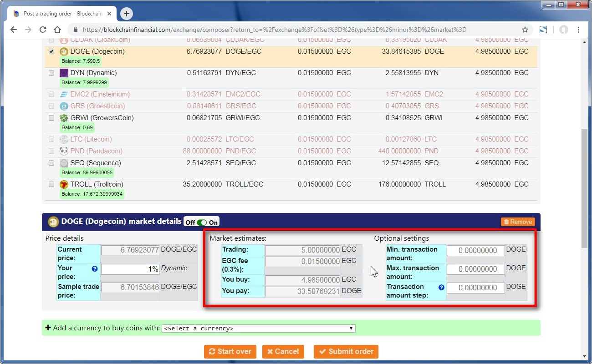Open the Select a currency dropdown
This screenshot has width=592, height=364.
tap(258, 328)
